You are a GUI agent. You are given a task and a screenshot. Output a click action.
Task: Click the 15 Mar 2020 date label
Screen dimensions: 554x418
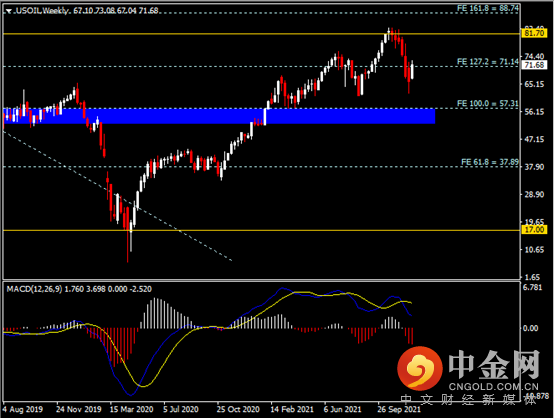(131, 410)
